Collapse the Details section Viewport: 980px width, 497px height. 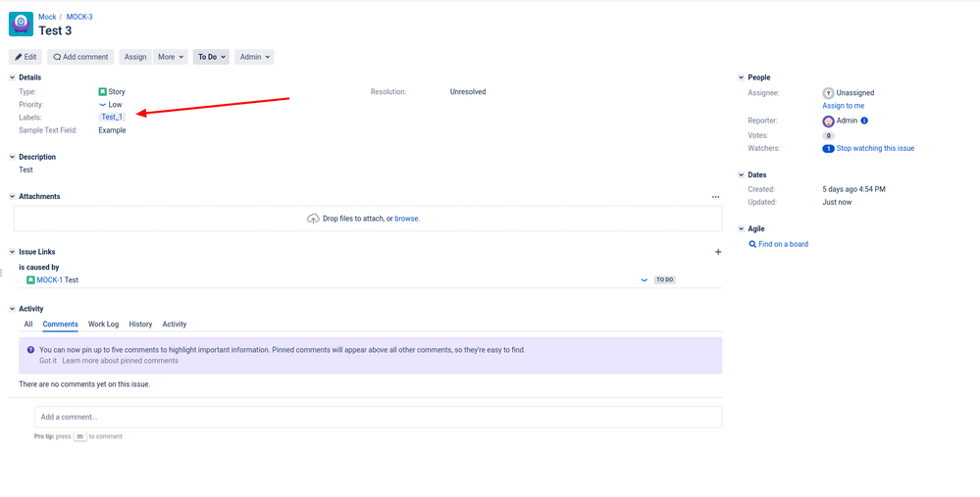point(12,77)
